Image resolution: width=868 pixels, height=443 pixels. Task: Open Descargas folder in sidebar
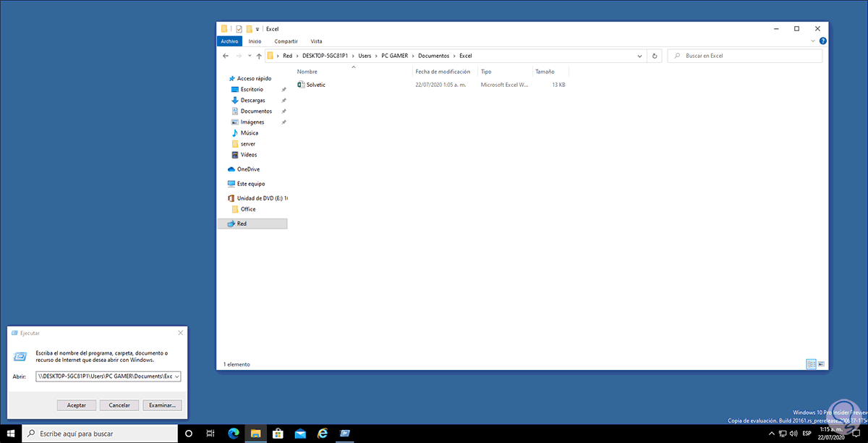point(251,100)
